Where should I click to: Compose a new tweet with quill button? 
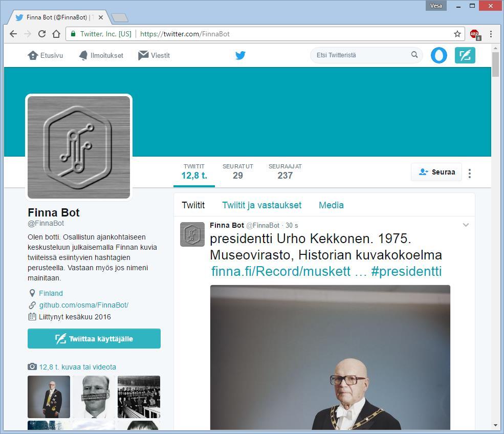point(465,55)
